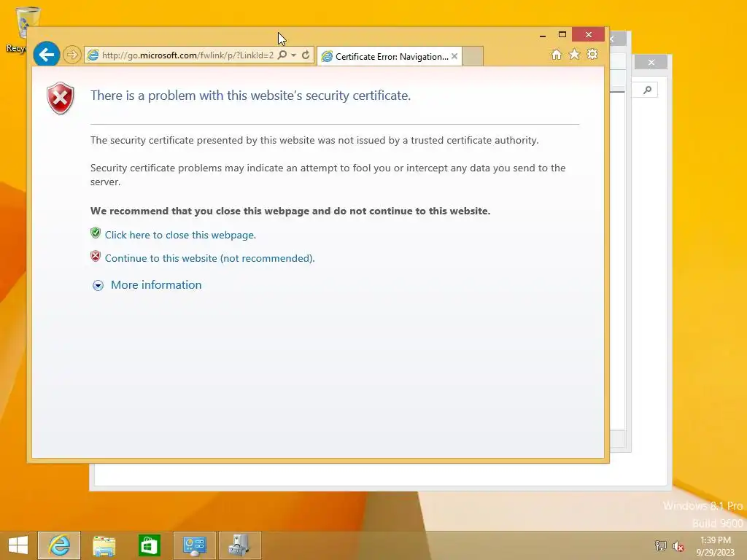Select the Certificate Error: Navigation tab
This screenshot has width=747, height=560.
pos(390,57)
